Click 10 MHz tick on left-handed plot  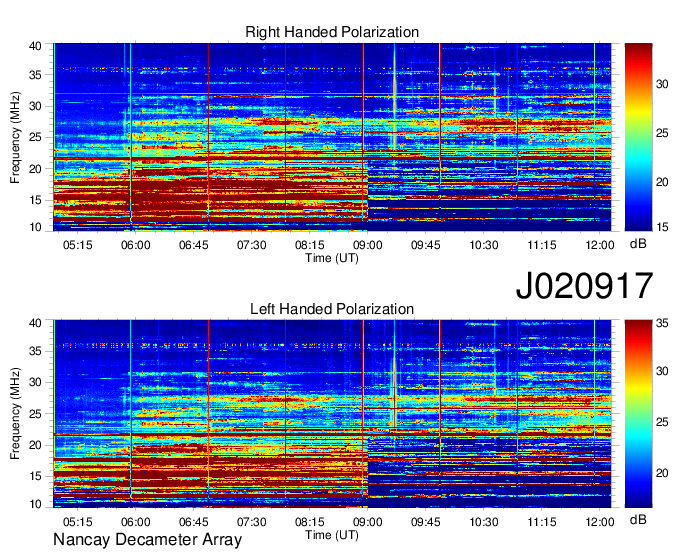pos(35,504)
